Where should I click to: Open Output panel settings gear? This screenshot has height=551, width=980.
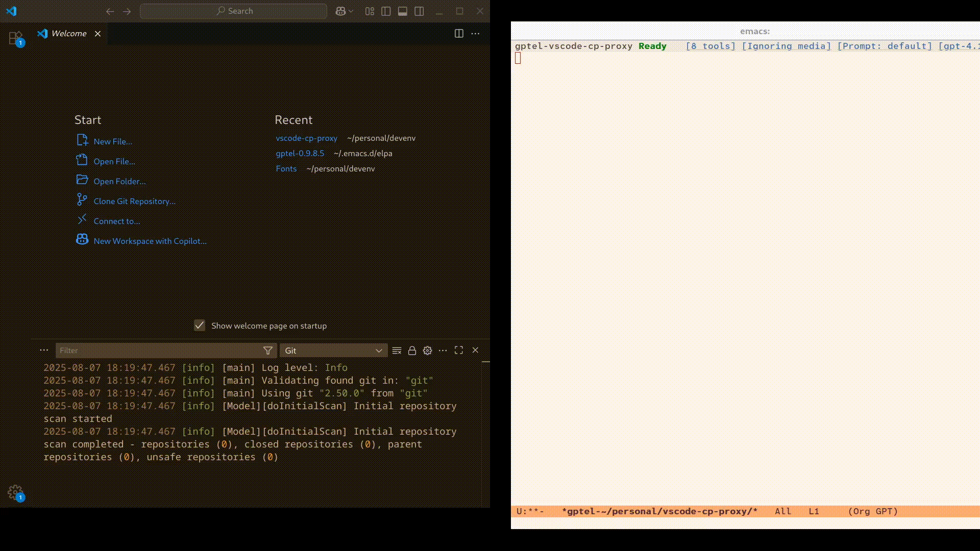[x=427, y=350]
